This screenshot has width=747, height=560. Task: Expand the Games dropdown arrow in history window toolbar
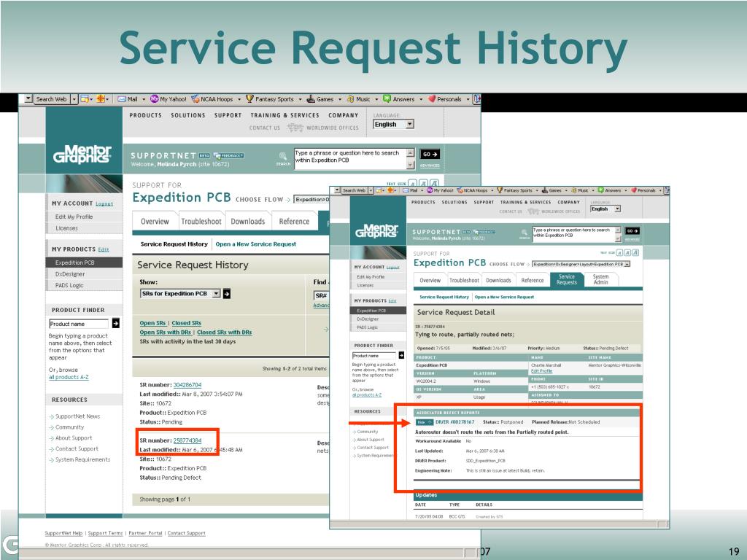(340, 99)
